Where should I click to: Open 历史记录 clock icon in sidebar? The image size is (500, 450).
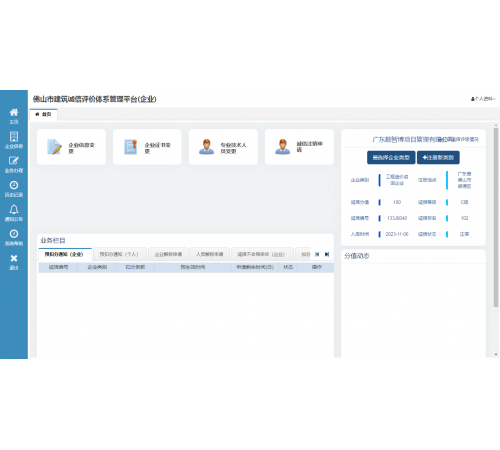(14, 189)
